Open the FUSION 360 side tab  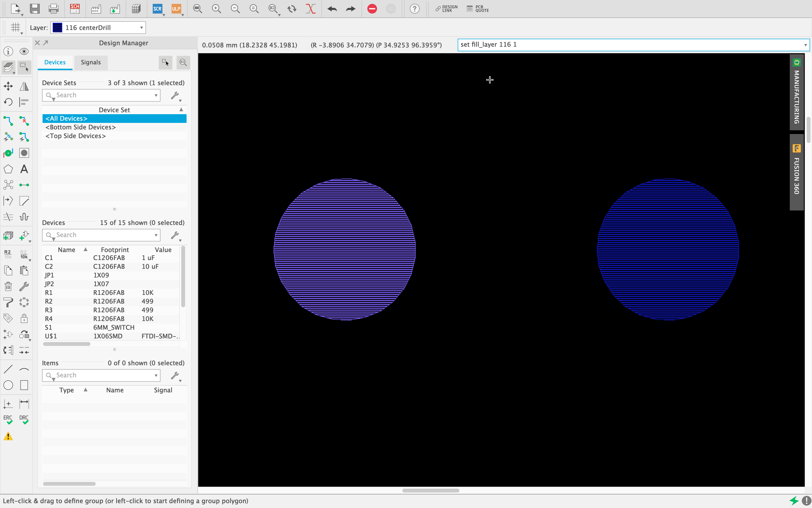[797, 172]
